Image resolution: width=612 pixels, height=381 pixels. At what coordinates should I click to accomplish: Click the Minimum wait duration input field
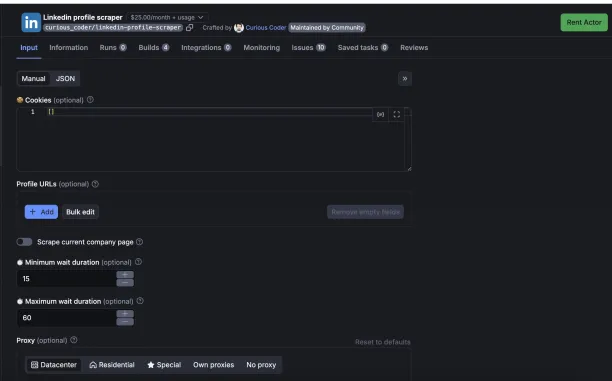[x=67, y=279]
